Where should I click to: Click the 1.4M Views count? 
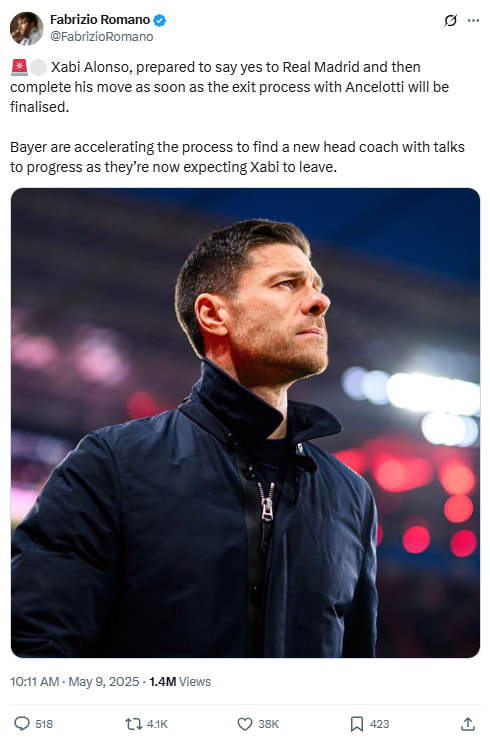pyautogui.click(x=180, y=682)
